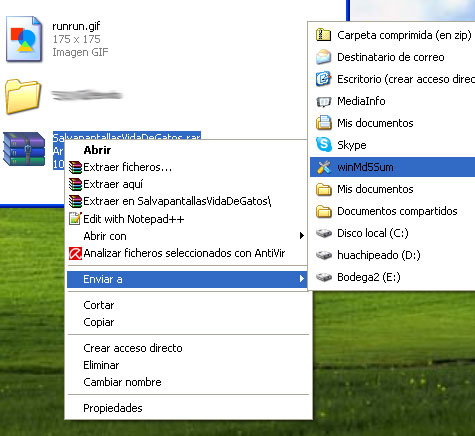Click WinRAR icon beside Extraer en SalvapantallasVidaDeGatos
The height and width of the screenshot is (436, 475).
point(75,201)
